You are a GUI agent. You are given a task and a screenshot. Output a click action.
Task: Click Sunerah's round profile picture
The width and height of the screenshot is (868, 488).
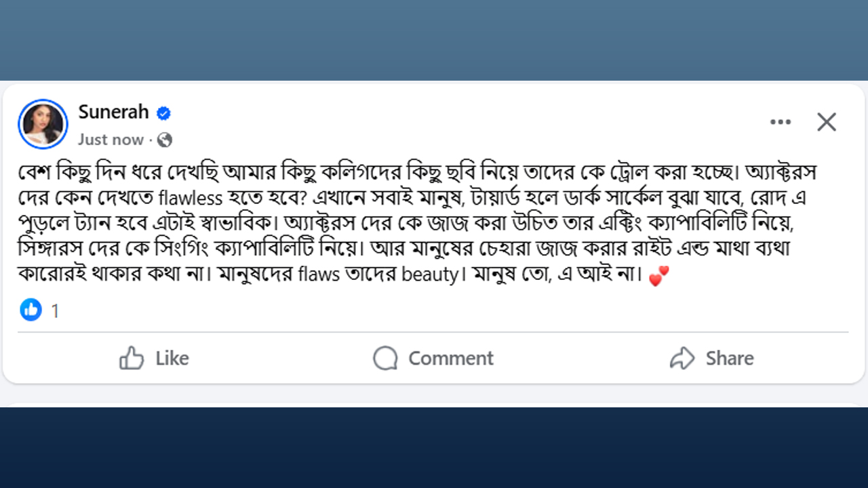pyautogui.click(x=43, y=124)
